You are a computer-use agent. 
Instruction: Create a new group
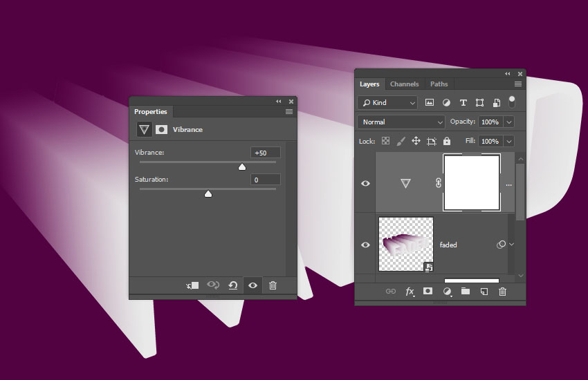click(x=466, y=291)
